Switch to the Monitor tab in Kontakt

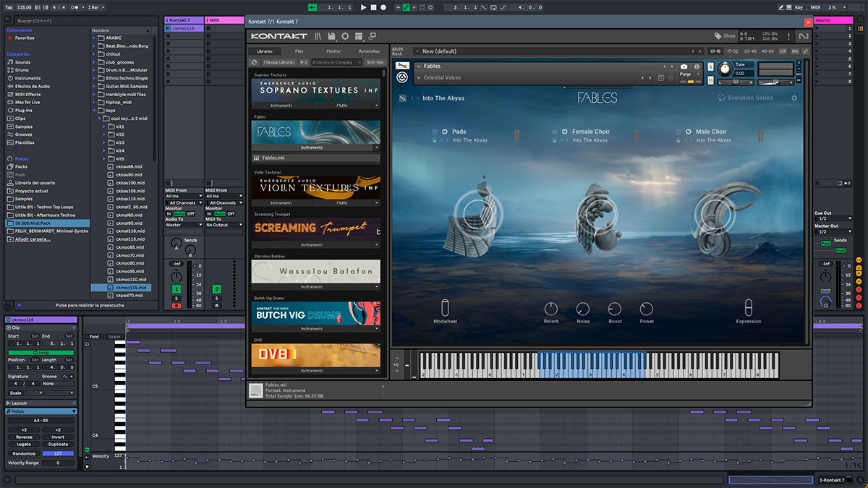pos(333,51)
